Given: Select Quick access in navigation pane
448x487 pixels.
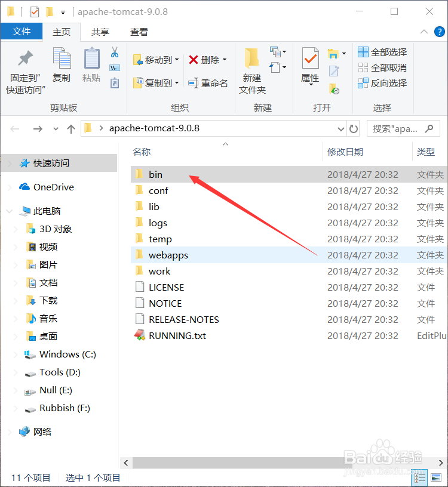Looking at the screenshot, I should (59, 163).
